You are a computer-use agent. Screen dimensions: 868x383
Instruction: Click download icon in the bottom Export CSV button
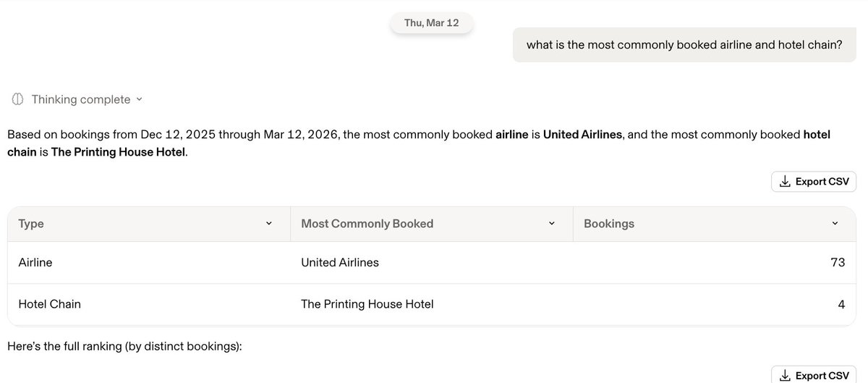click(784, 376)
